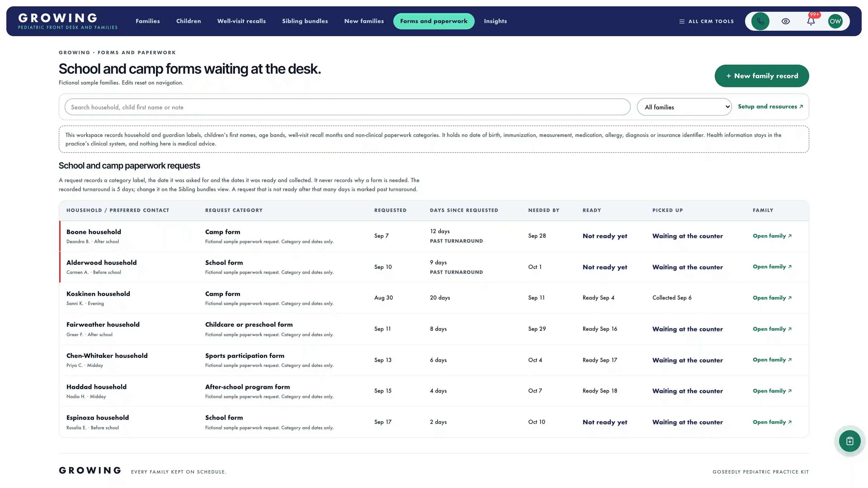Click Ready Sep 16 cell
This screenshot has height=488, width=868.
tap(600, 329)
